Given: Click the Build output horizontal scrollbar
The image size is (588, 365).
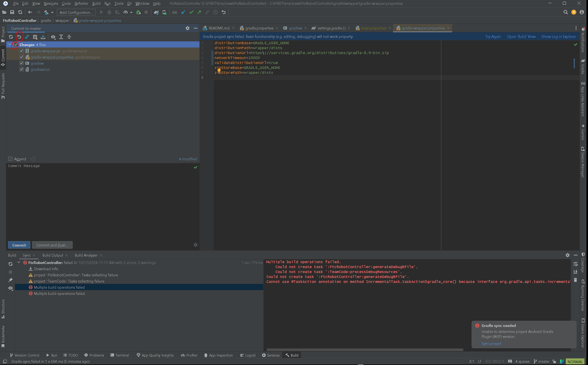Looking at the screenshot, I should (x=365, y=350).
